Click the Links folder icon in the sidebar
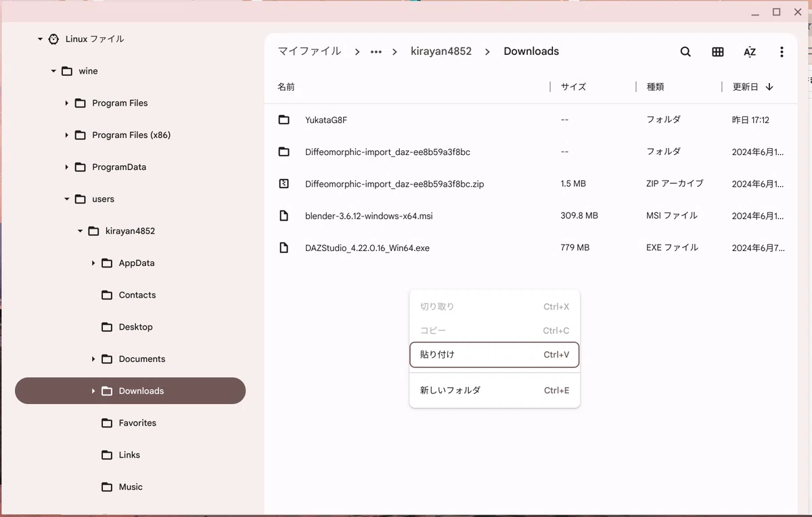This screenshot has width=812, height=517. (x=107, y=455)
